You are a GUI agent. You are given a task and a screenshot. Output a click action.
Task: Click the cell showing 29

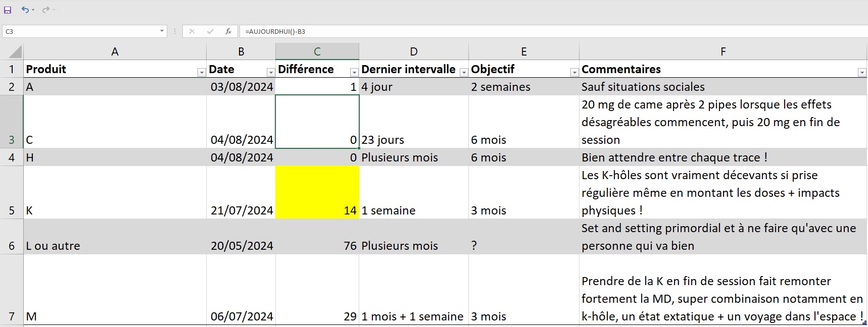click(x=317, y=290)
